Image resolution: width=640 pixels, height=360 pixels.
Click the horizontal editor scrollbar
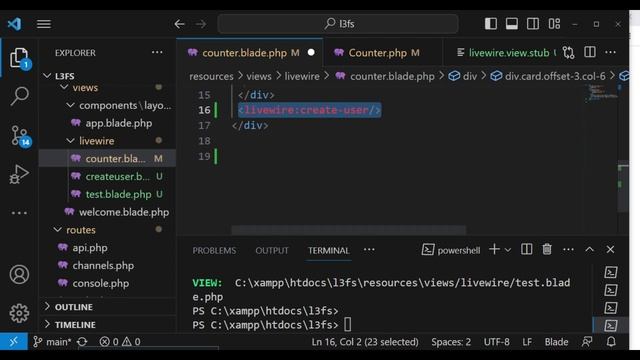[x=349, y=230]
